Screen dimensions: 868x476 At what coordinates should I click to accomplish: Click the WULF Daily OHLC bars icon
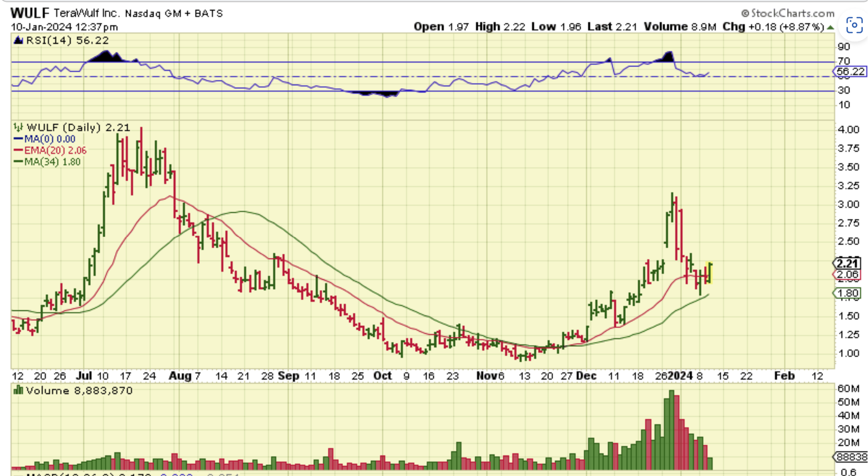(18, 128)
